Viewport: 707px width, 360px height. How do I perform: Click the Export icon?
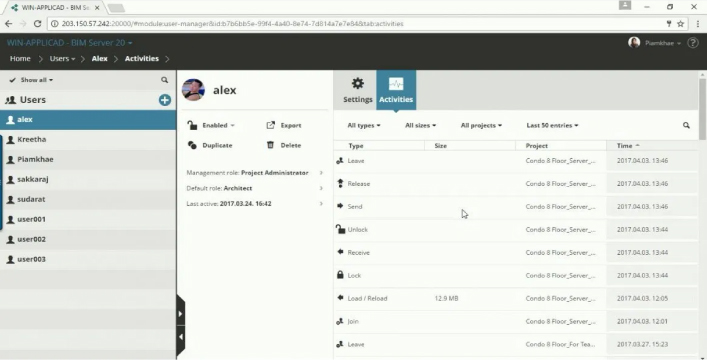[x=271, y=125]
